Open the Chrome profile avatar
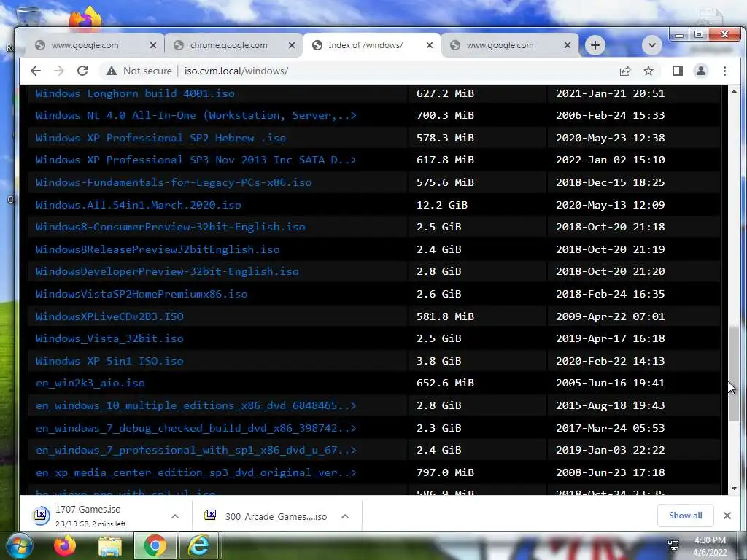The image size is (747, 560). point(701,71)
